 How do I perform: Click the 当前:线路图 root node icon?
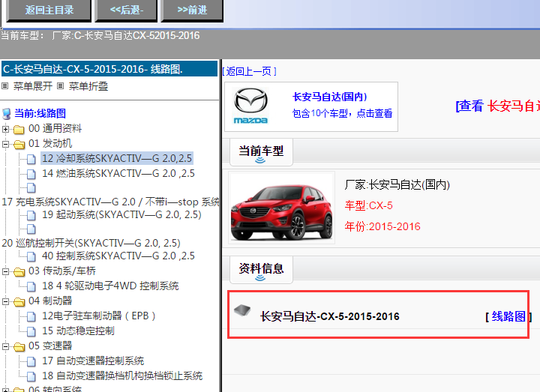pyautogui.click(x=6, y=114)
